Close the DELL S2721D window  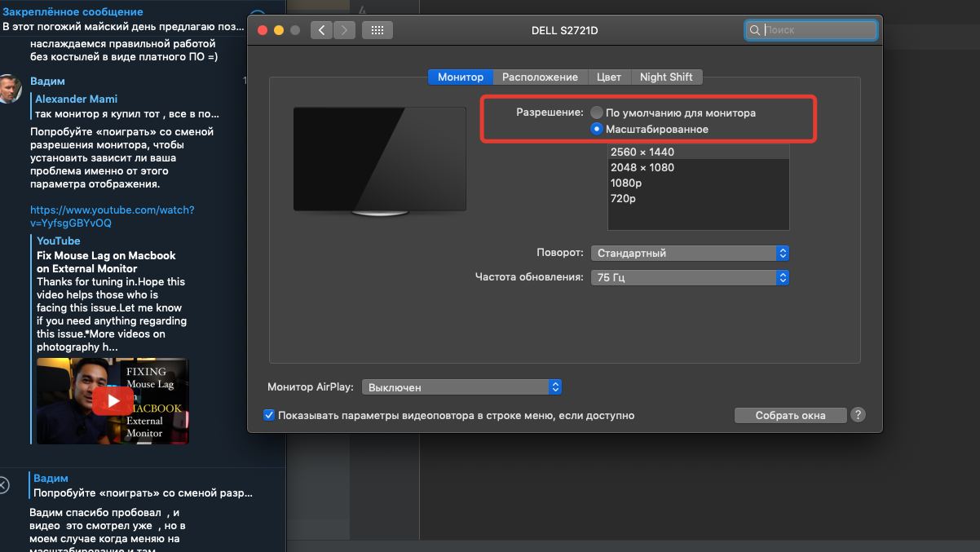pos(263,30)
